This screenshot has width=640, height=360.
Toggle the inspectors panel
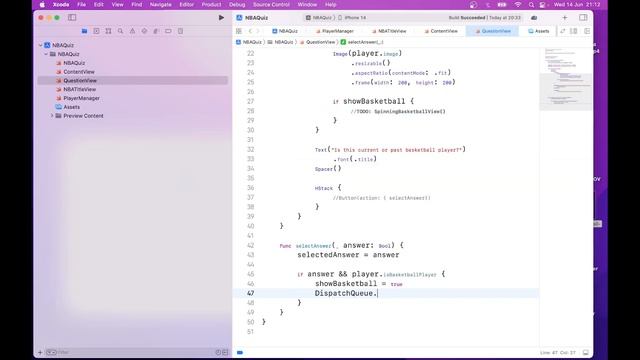pyautogui.click(x=583, y=18)
